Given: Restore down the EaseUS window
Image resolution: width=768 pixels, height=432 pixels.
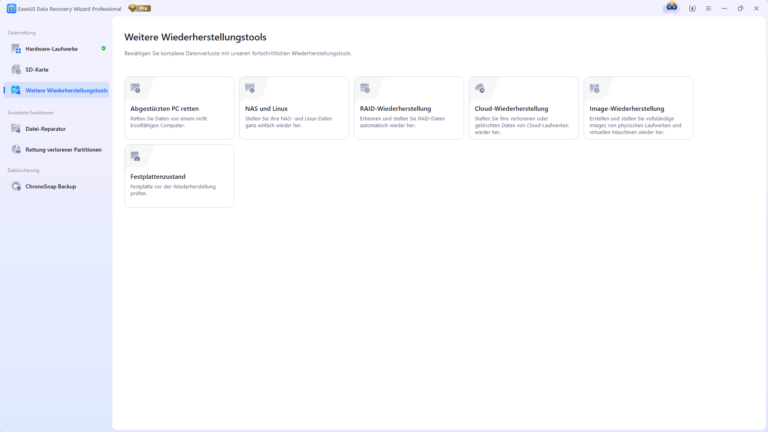Looking at the screenshot, I should (x=741, y=8).
